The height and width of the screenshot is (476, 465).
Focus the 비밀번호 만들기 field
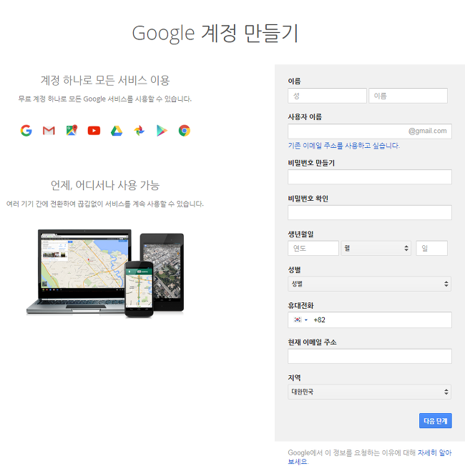pos(370,177)
